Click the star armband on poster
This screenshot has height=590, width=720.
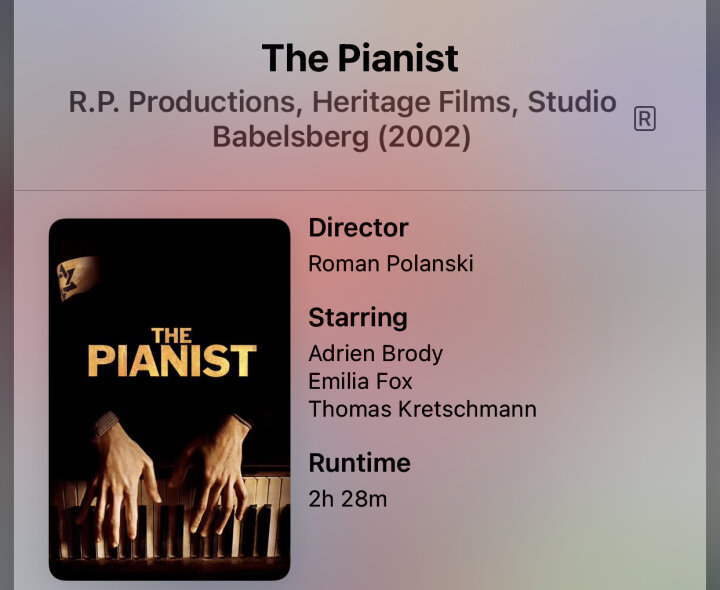click(x=76, y=277)
